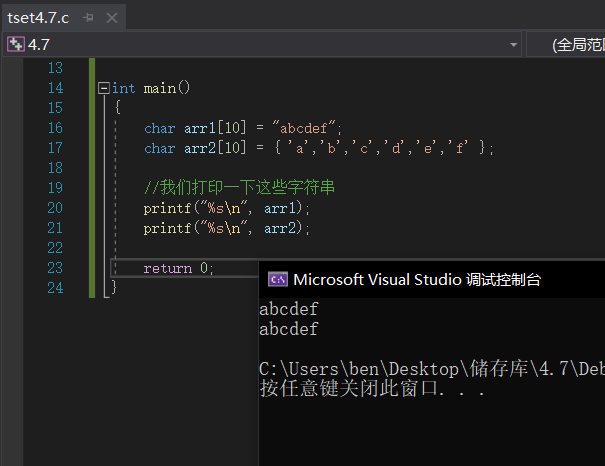Collapse the main() function block
This screenshot has width=605, height=466.
103,88
